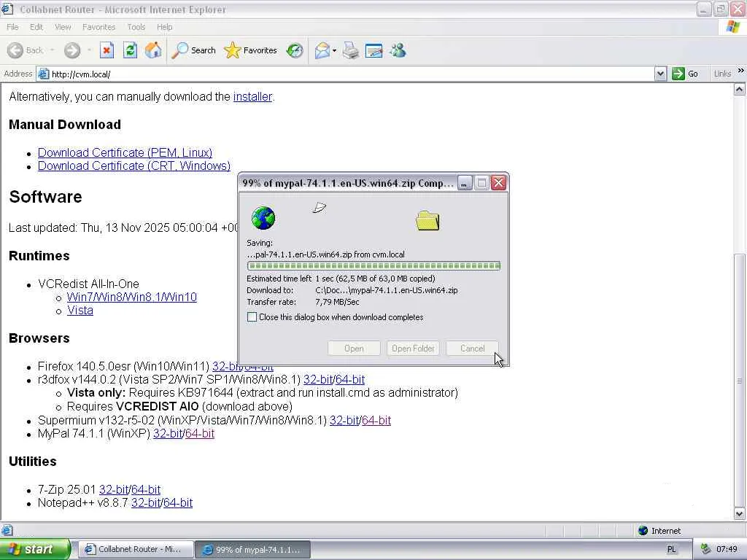The width and height of the screenshot is (747, 560).
Task: Expand the Back button history dropdown
Action: (53, 50)
